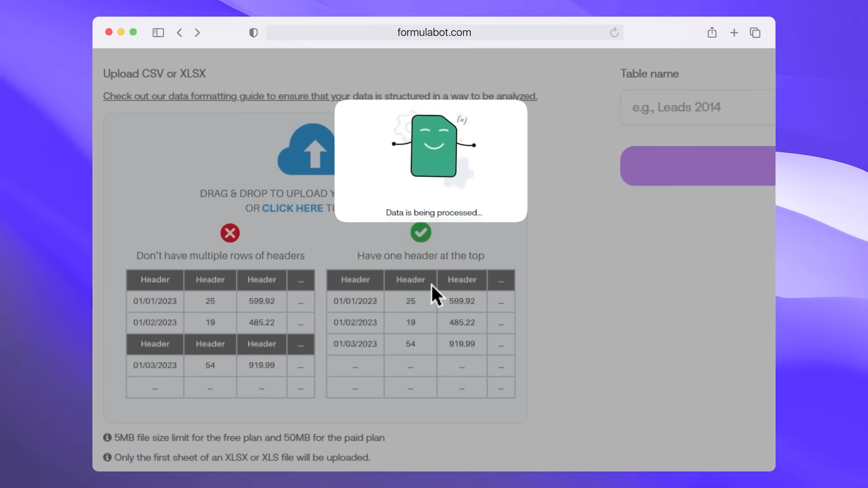
Task: Click the smiling document in the processing dialog
Action: [x=433, y=146]
